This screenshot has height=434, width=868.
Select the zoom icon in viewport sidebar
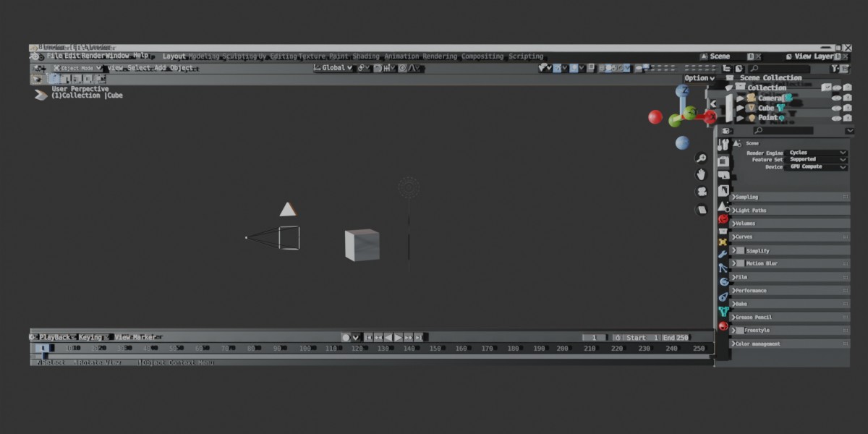[x=699, y=158]
